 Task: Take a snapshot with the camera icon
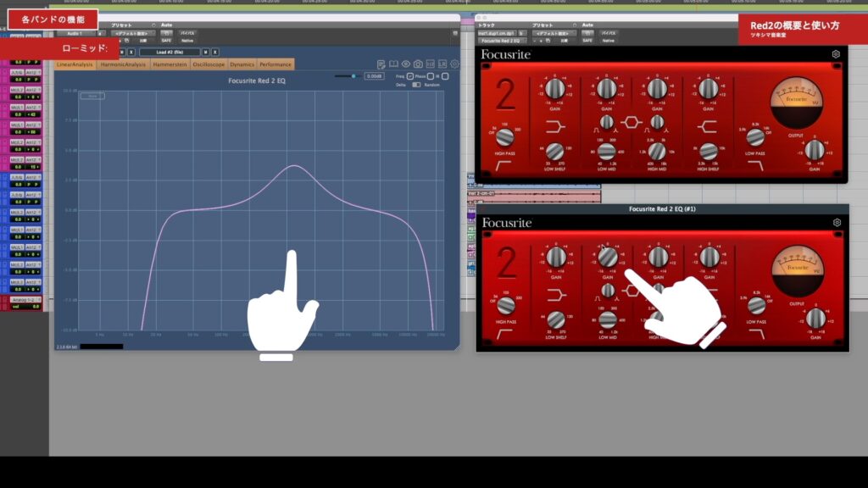coord(418,64)
